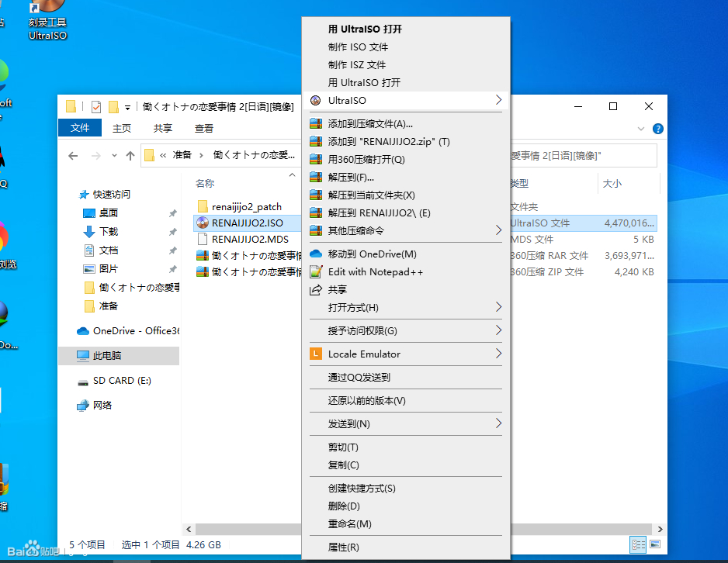Screen dimensions: 728x563
Task: Open quick access toolbar dropdown arrow
Action: tap(127, 108)
